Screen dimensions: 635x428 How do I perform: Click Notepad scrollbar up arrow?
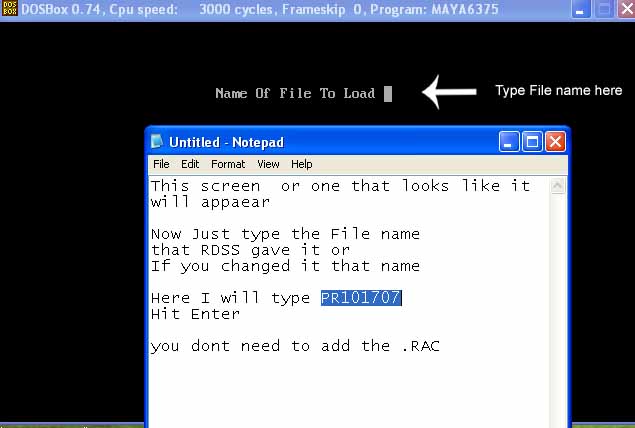(x=558, y=186)
